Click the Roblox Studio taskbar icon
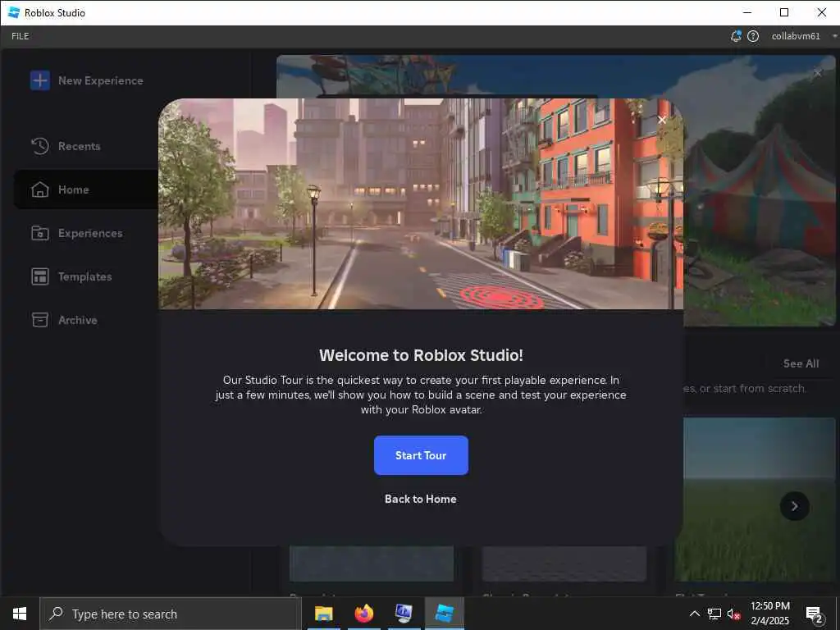 445,614
